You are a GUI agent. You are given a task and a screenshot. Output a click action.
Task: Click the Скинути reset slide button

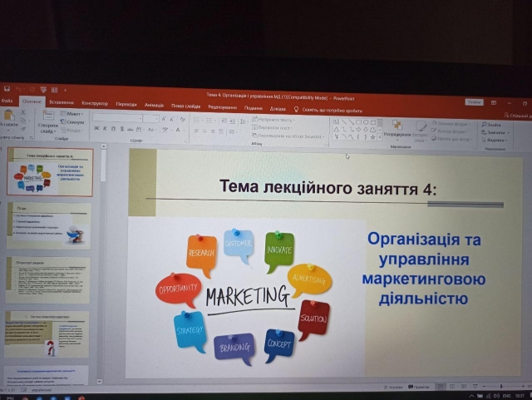72,121
